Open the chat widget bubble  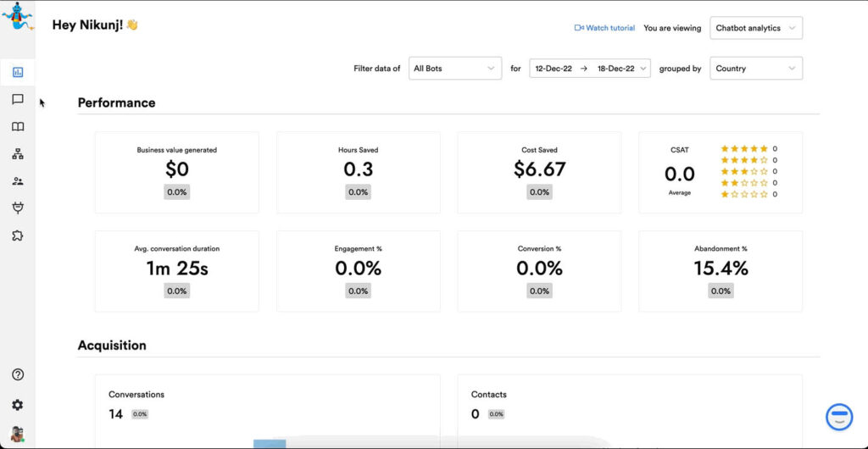pos(838,417)
